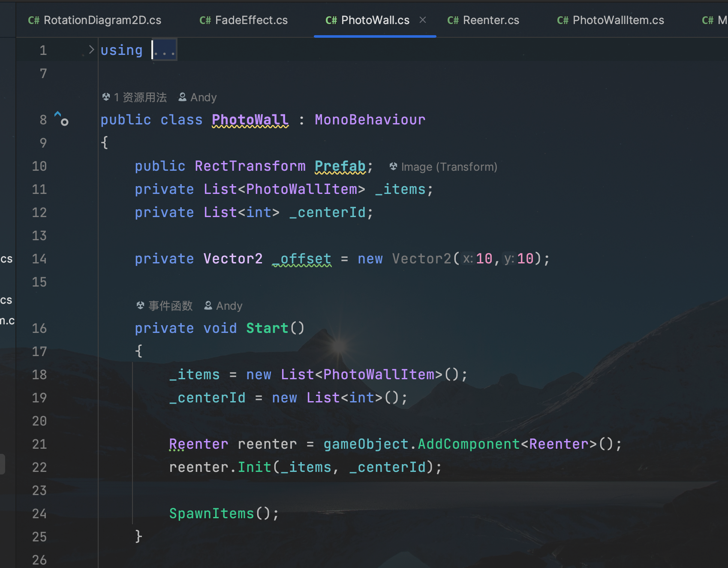Click the C# icon on FadeEffect.cs tab
728x568 pixels.
[x=205, y=20]
